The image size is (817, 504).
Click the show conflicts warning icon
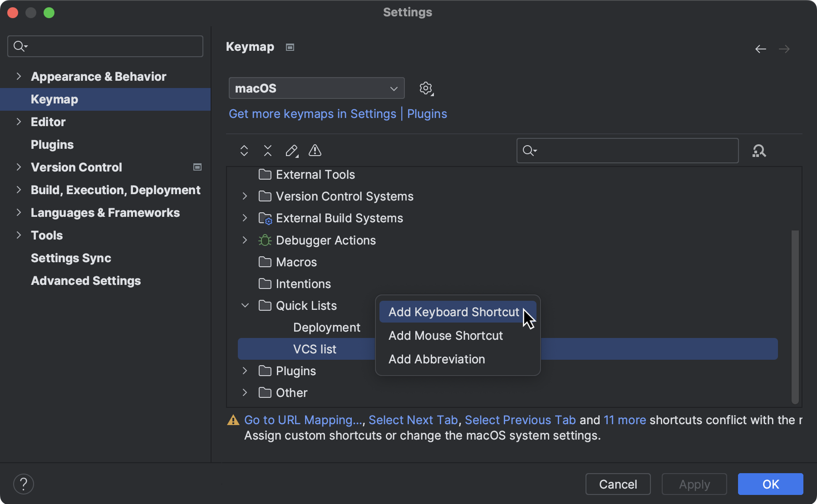point(315,151)
